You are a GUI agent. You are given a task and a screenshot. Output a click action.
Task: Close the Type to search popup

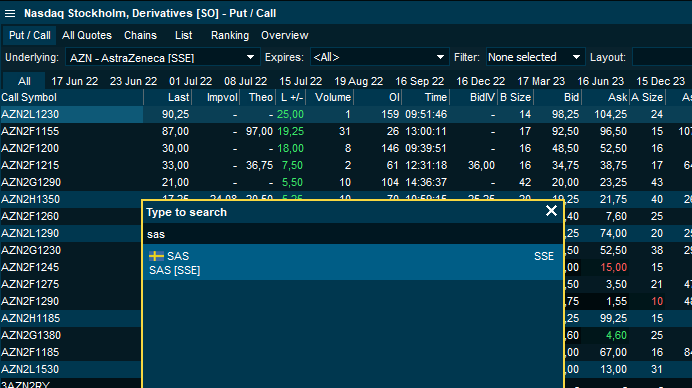pyautogui.click(x=551, y=211)
